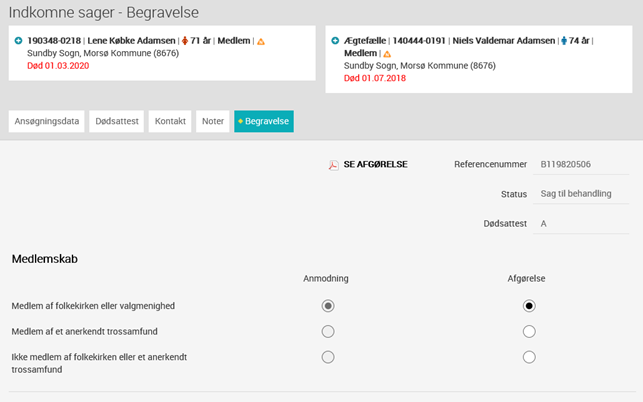
Task: Expand spouse Niels Valdemar Adamsen card
Action: [x=335, y=41]
